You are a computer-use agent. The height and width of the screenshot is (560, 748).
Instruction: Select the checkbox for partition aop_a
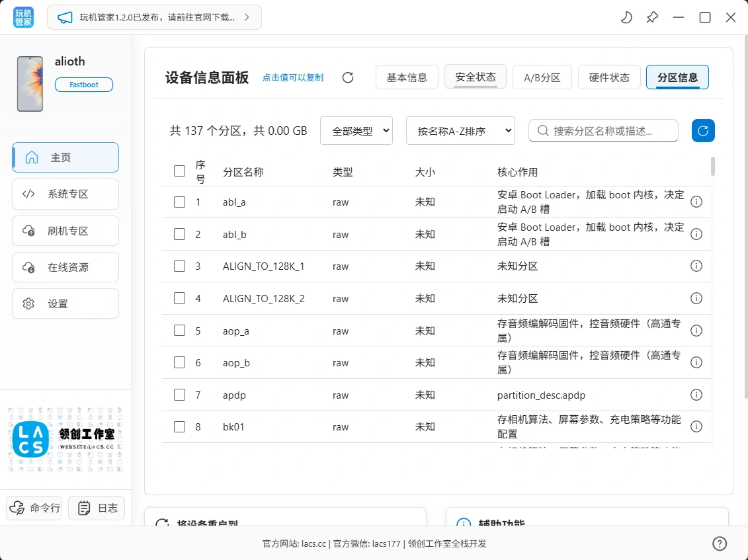tap(179, 331)
